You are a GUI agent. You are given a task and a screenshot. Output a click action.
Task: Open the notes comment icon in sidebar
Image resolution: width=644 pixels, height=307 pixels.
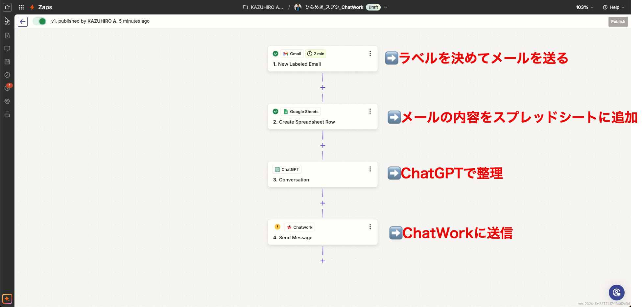pos(7,49)
